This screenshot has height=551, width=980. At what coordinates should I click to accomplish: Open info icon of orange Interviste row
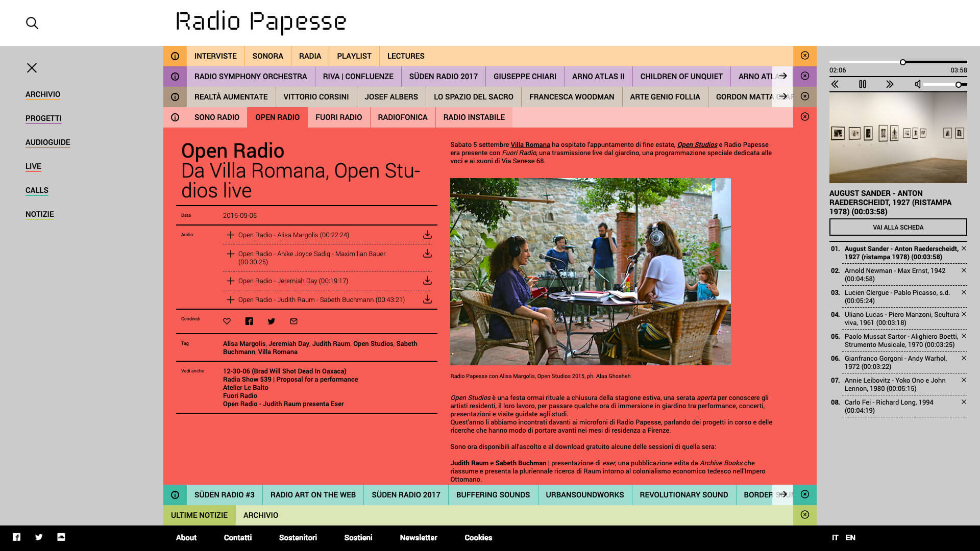(175, 56)
